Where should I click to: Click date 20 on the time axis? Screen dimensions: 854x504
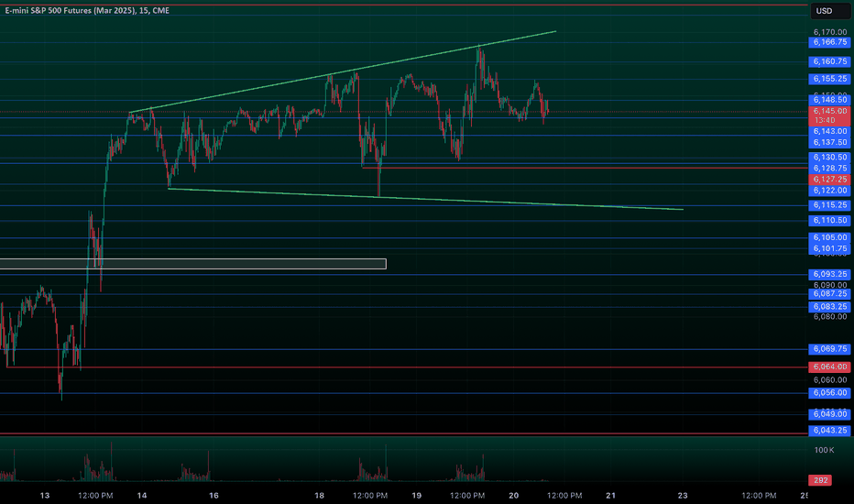tap(514, 495)
